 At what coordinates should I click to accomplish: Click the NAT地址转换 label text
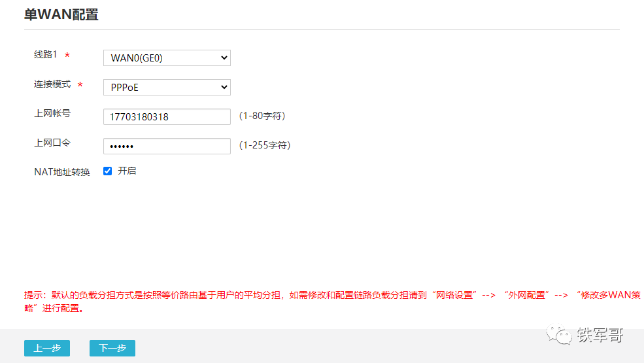point(62,172)
